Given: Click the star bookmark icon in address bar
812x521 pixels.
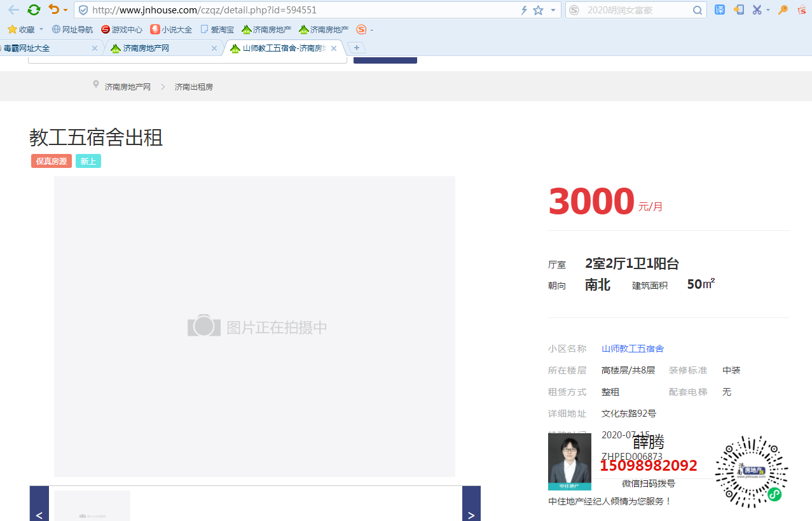Looking at the screenshot, I should point(538,10).
